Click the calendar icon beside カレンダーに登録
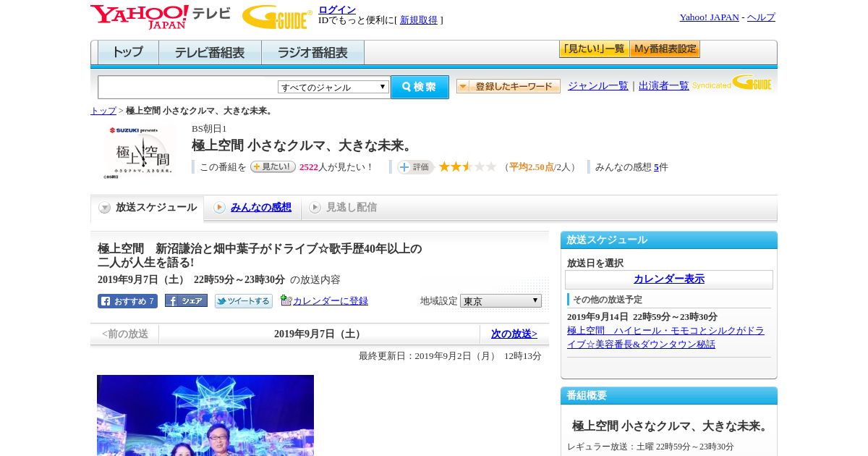The image size is (868, 456). [286, 300]
